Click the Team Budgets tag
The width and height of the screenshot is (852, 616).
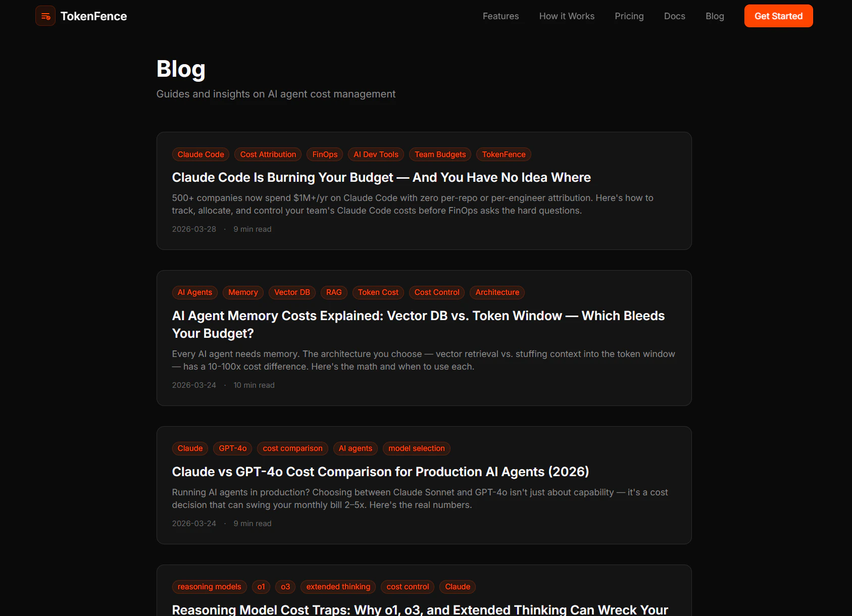440,155
